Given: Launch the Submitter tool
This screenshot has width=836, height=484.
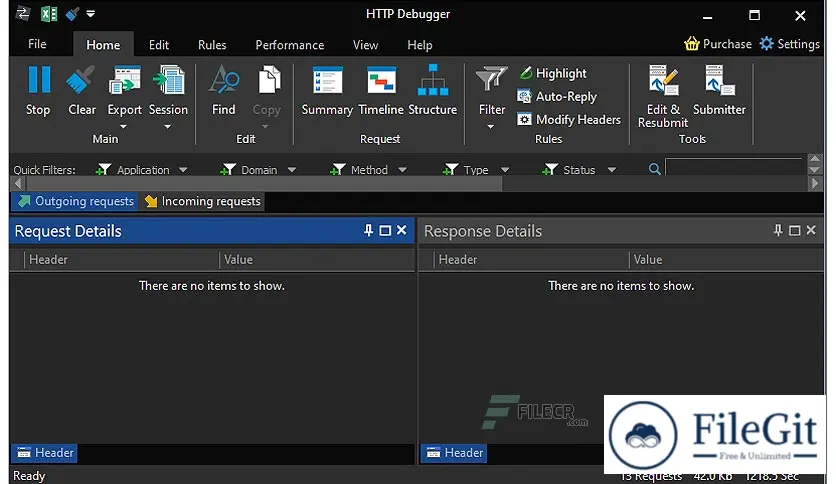Looking at the screenshot, I should click(719, 90).
